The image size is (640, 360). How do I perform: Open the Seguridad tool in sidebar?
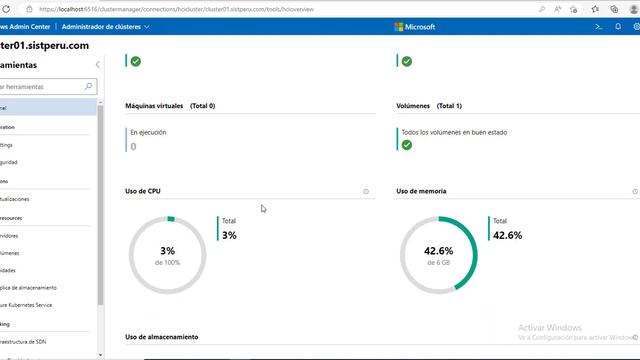(9, 162)
